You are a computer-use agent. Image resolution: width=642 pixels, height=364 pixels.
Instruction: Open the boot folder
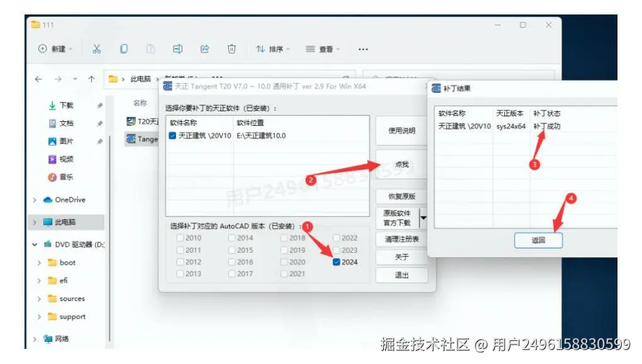tap(67, 262)
